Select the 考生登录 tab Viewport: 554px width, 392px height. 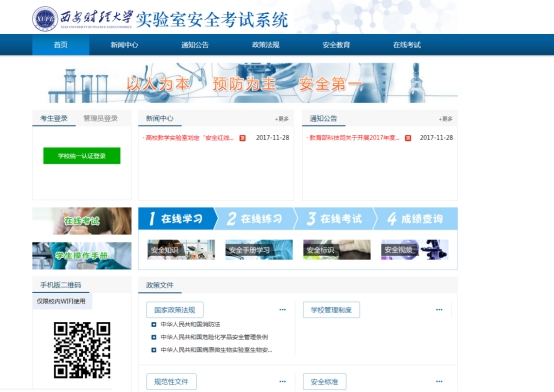click(x=54, y=118)
